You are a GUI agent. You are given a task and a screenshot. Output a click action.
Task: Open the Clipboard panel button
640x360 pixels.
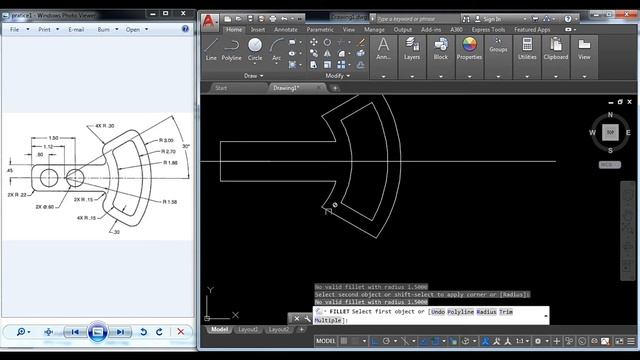pyautogui.click(x=556, y=49)
